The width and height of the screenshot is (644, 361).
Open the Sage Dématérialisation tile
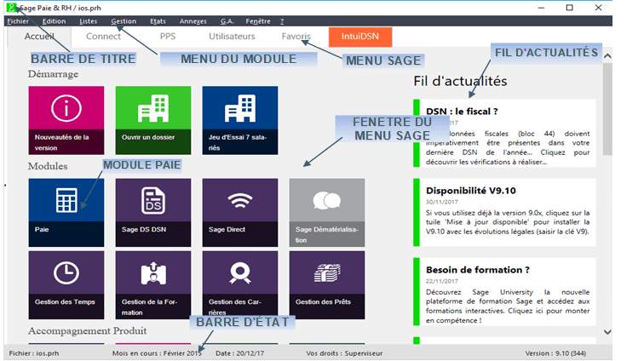(x=327, y=212)
